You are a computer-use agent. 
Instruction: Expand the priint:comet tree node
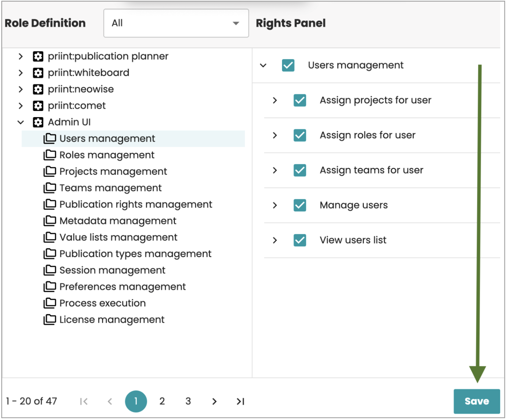tap(21, 106)
